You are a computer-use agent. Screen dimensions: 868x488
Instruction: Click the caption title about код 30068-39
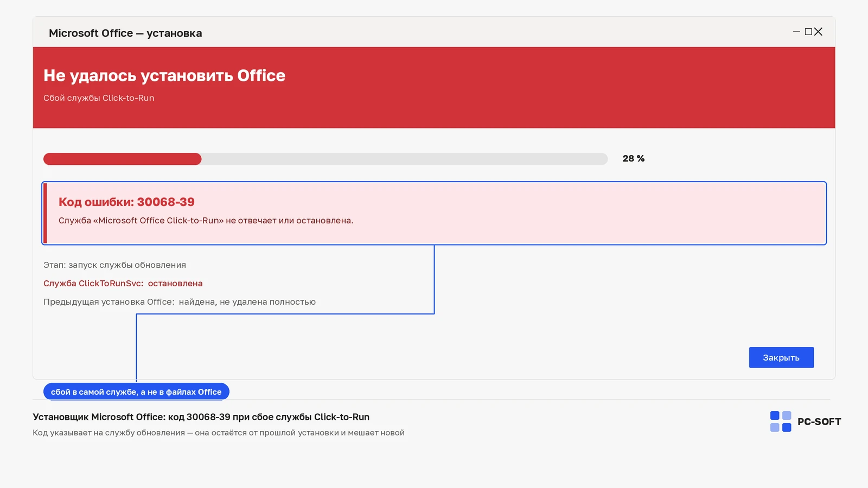(x=201, y=417)
